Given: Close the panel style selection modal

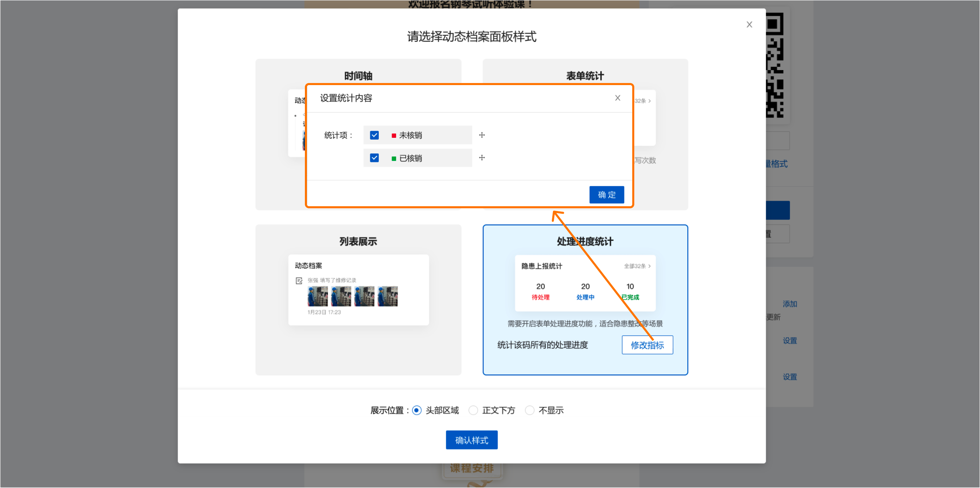Looking at the screenshot, I should coord(749,25).
